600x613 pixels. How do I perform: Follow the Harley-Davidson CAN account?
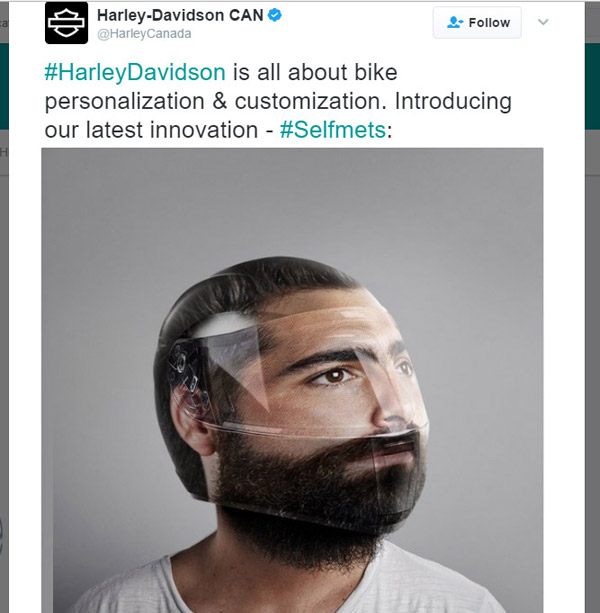click(477, 22)
